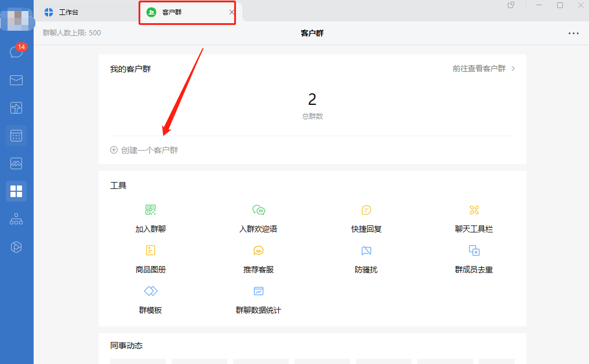The height and width of the screenshot is (364, 589).
Task: Open the 快捷回复 tool
Action: coord(366,217)
